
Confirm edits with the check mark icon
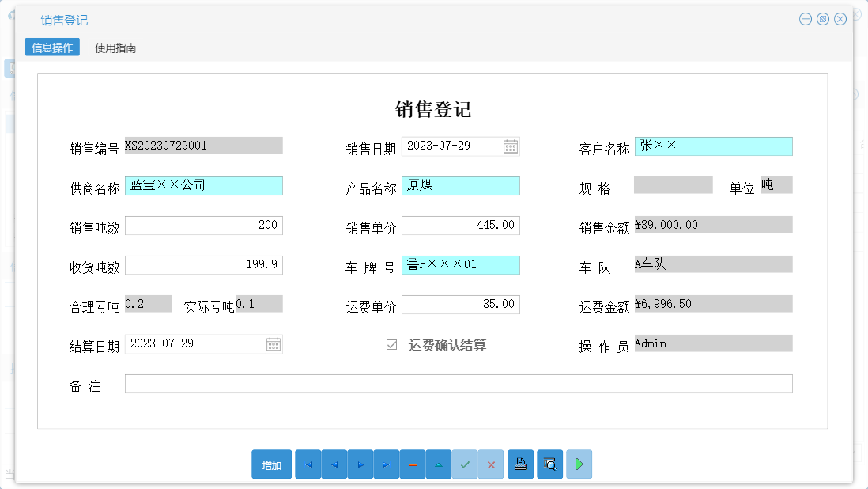click(x=464, y=464)
